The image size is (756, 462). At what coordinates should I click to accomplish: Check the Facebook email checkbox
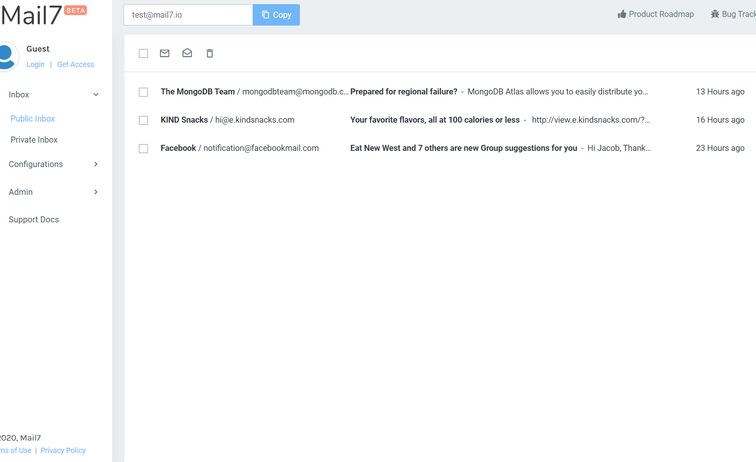[143, 148]
